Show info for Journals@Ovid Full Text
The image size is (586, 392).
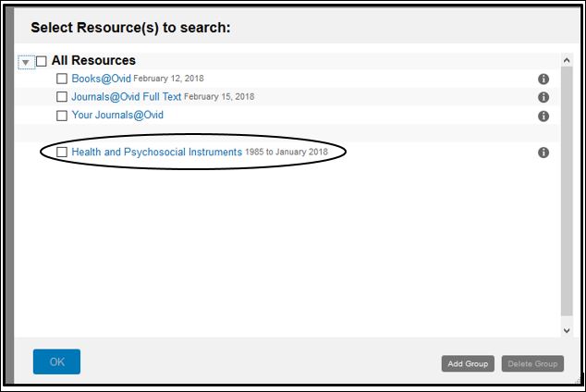click(x=543, y=97)
